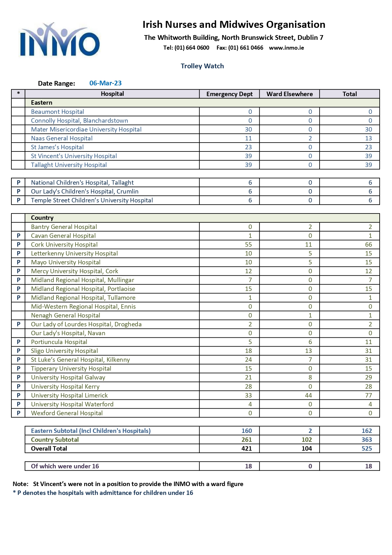The height and width of the screenshot is (555, 392).
Task: Select Mid-Western Regional Hospital, Ennis
Action: point(83,306)
